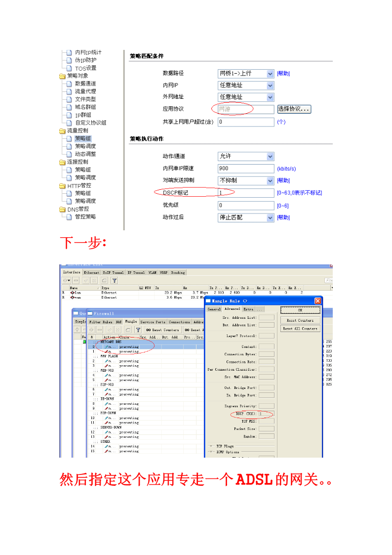Click the filter funnel icon in Firewall toolbar
The image size is (392, 555).
click(138, 330)
